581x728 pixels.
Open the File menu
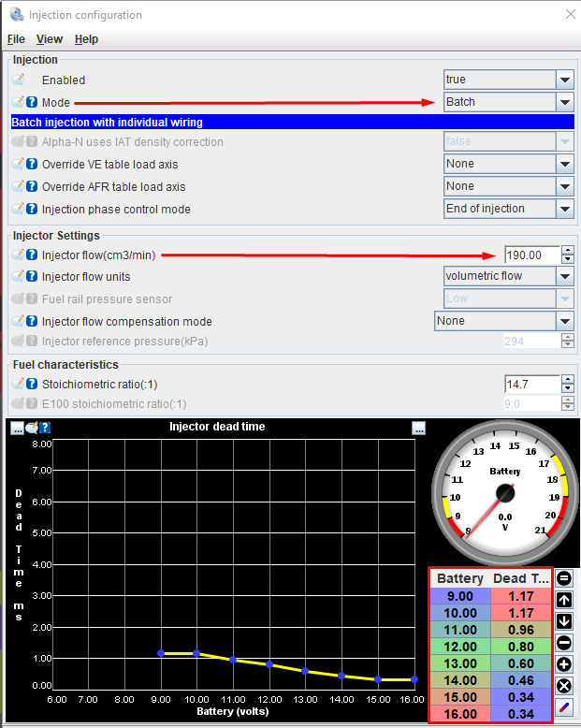click(16, 39)
